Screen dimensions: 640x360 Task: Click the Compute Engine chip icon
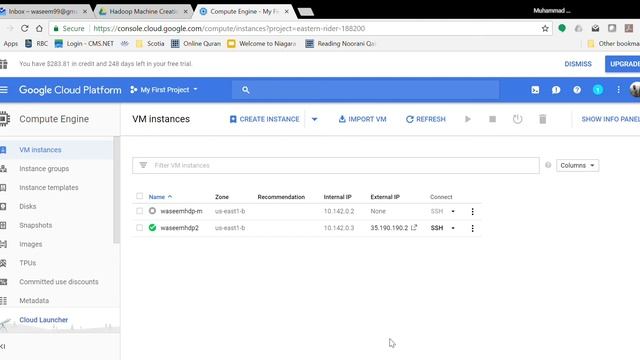click(x=4, y=119)
